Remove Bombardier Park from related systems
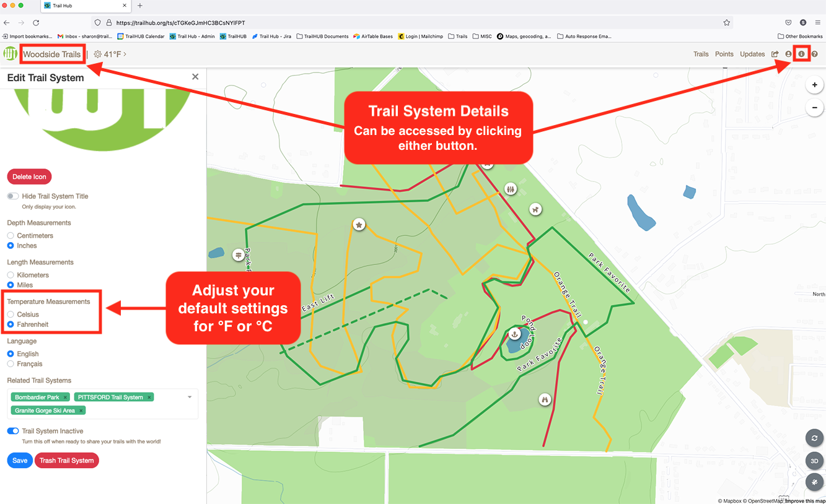The image size is (826, 504). (65, 398)
